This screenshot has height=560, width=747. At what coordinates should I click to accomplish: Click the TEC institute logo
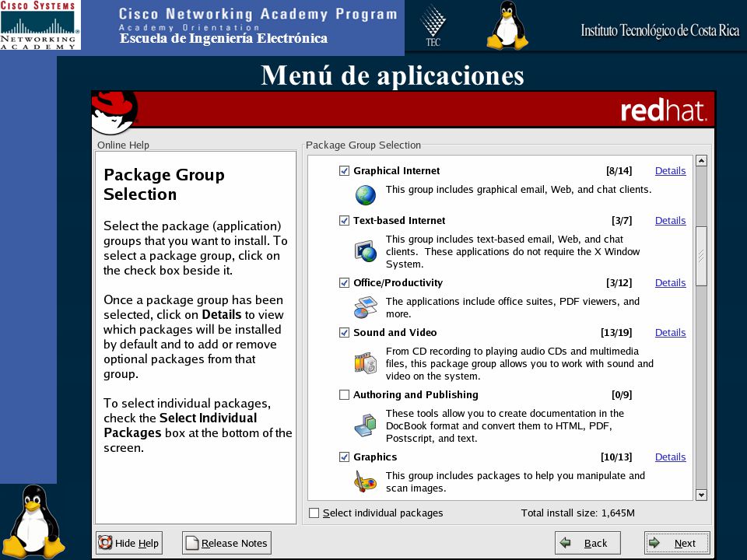433,26
